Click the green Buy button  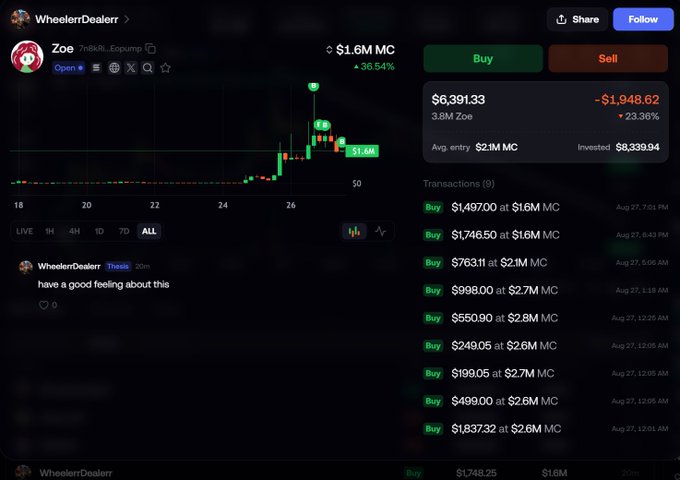point(483,59)
